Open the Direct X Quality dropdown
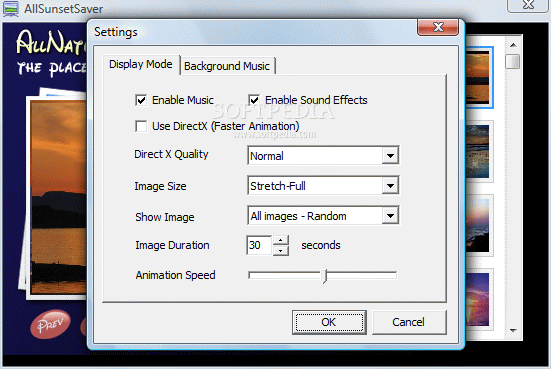The height and width of the screenshot is (369, 551). [x=390, y=155]
